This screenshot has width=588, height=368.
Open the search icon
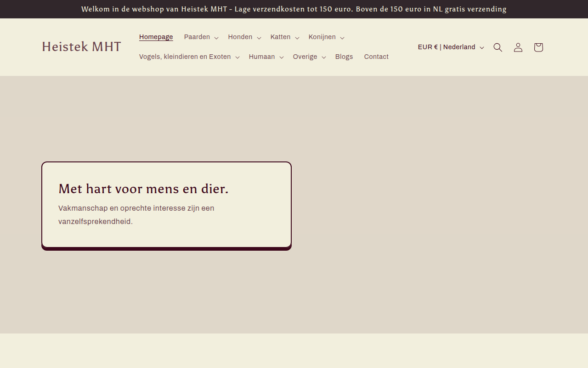click(498, 47)
